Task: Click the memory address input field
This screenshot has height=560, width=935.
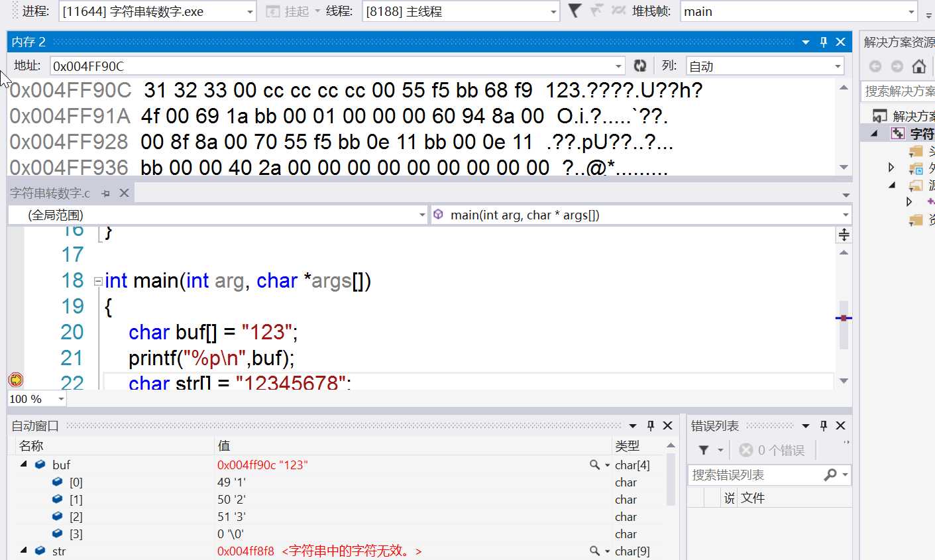Action: click(x=332, y=66)
